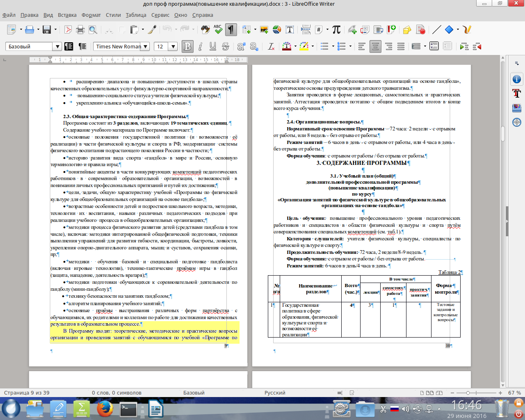
Task: Open the font size 12 dropdown
Action: click(x=173, y=46)
